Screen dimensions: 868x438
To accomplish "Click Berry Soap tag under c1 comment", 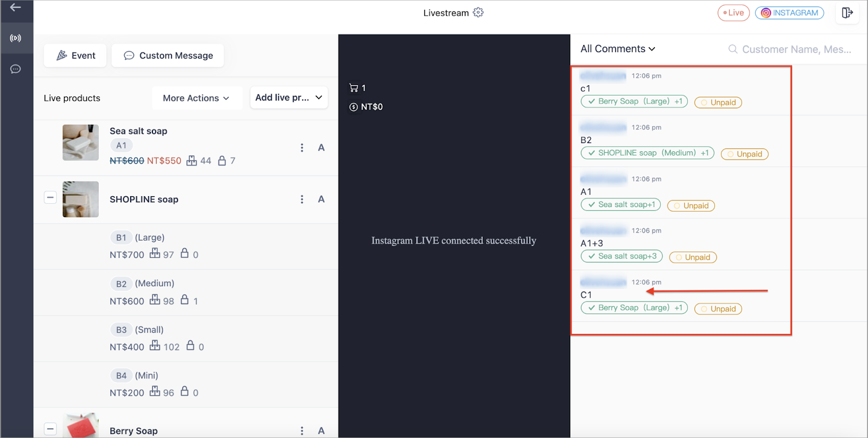I will pyautogui.click(x=634, y=101).
